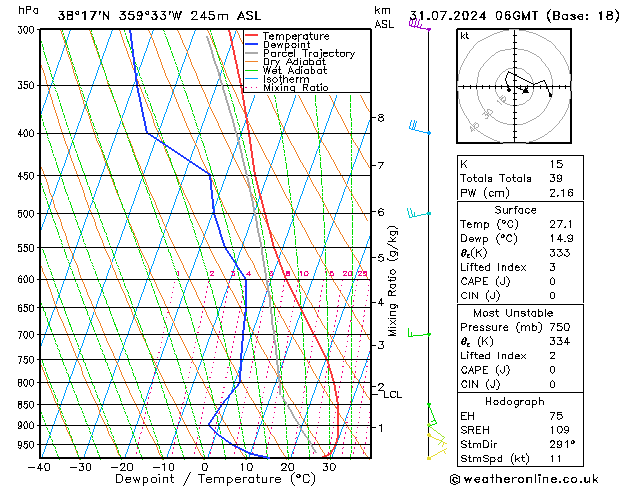
Task: Select the 'Dewpoint' legend label
Action: coord(286,45)
